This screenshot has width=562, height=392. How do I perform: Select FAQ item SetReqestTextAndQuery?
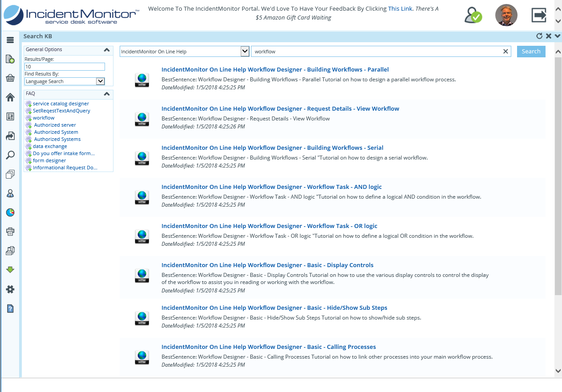point(61,111)
